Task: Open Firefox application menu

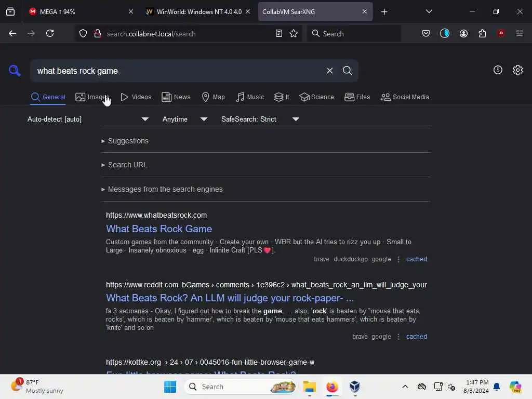Action: click(x=519, y=33)
